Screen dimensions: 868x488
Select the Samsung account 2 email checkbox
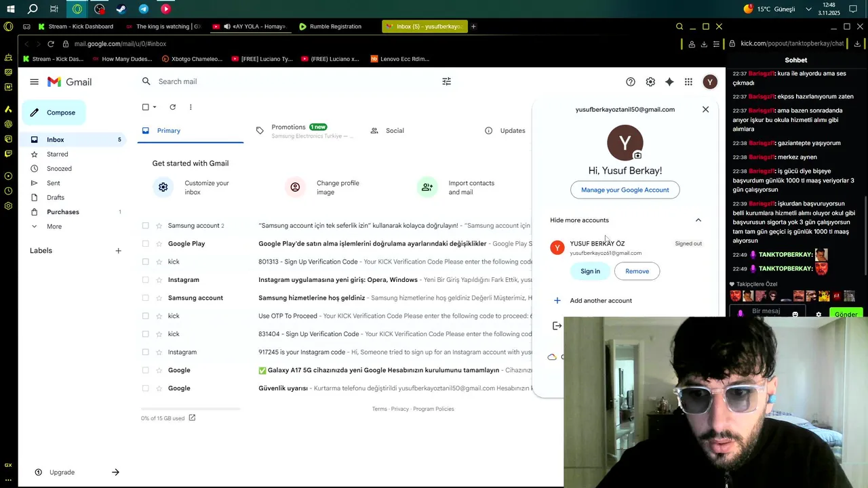(x=145, y=226)
